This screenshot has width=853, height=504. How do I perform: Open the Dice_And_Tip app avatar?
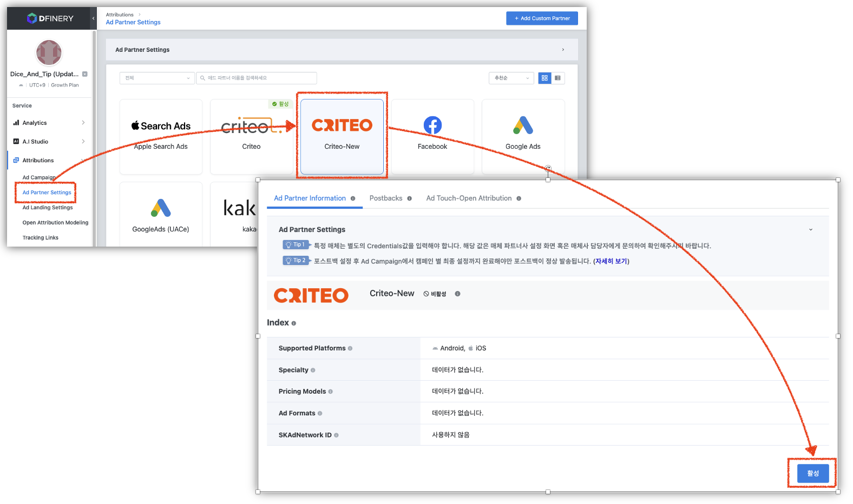tap(49, 52)
